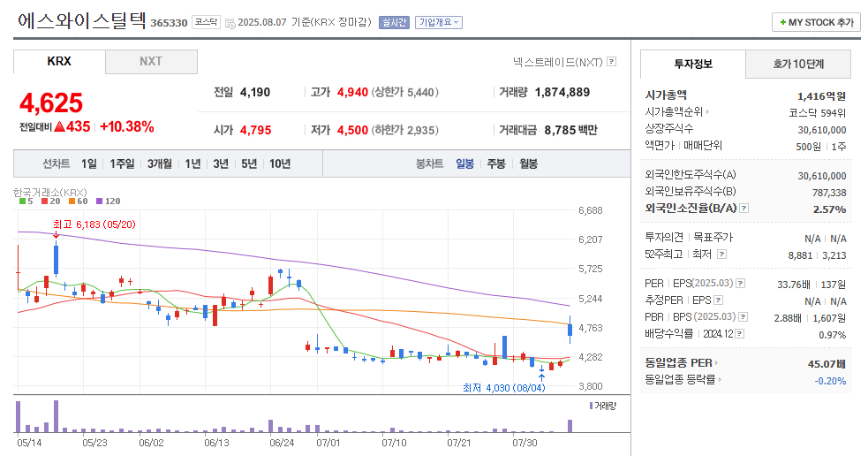The height and width of the screenshot is (456, 868).
Task: Open help icon beside 외국인소진율(B/A)
Action: [744, 209]
